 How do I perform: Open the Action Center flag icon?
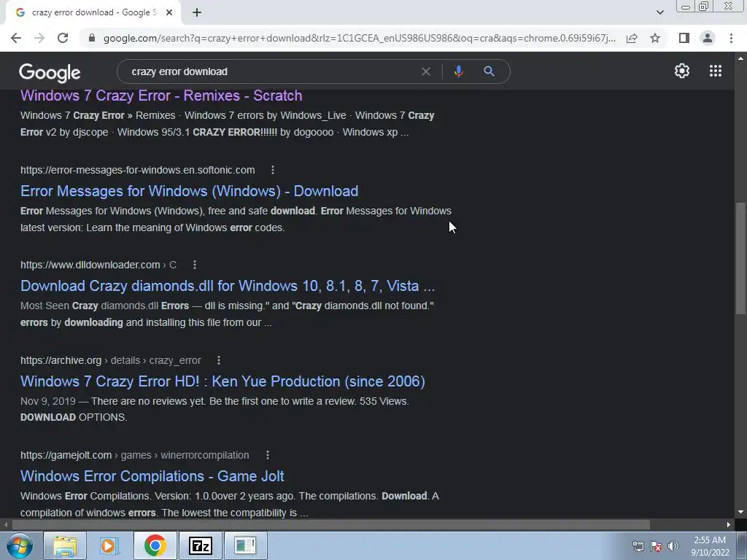[656, 546]
